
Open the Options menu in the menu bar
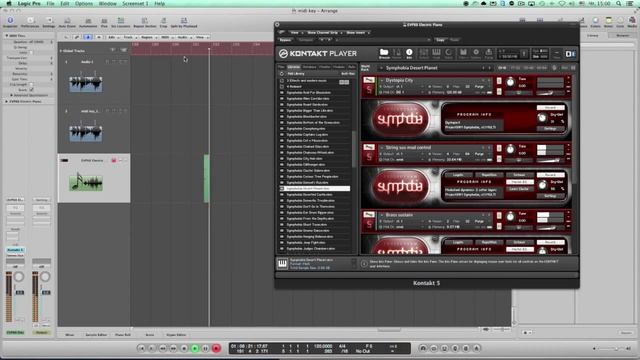coord(84,4)
